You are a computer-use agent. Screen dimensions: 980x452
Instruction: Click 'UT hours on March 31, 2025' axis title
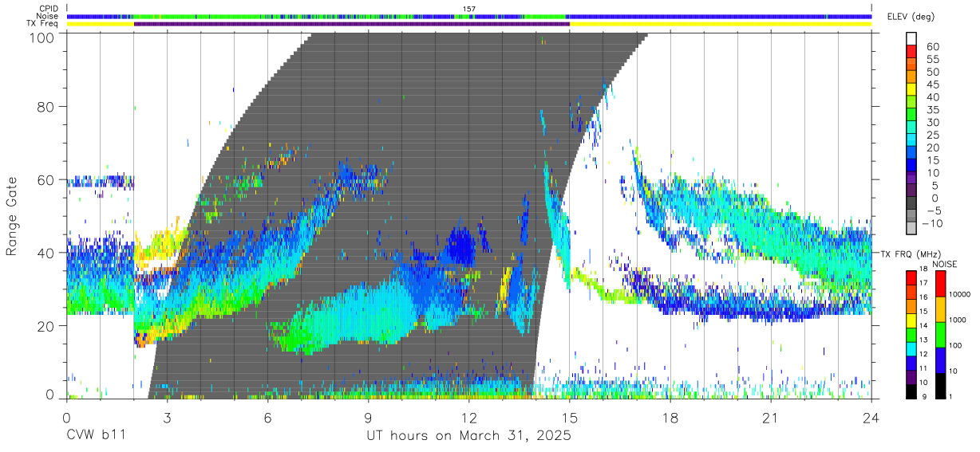pos(468,436)
